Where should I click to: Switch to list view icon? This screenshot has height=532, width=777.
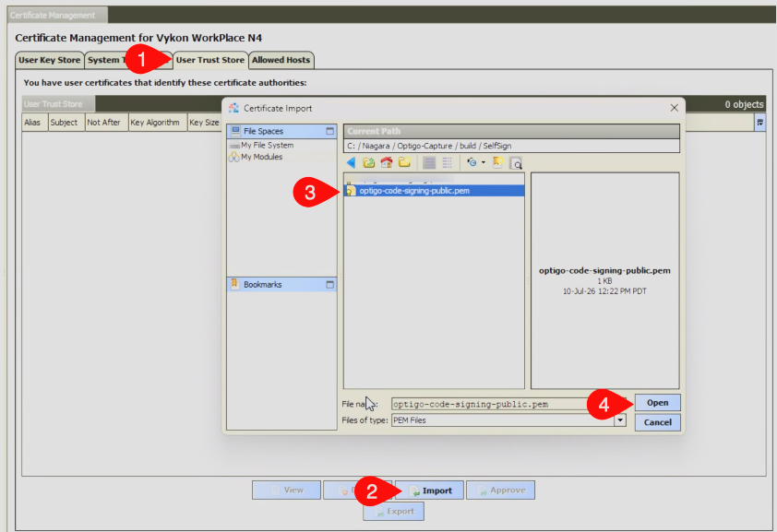(429, 162)
